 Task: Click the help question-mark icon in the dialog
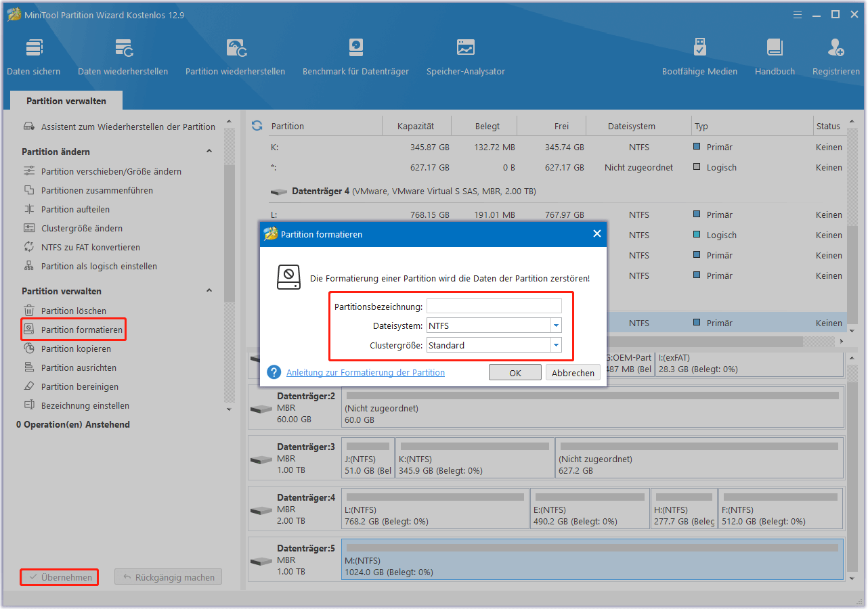pos(274,372)
